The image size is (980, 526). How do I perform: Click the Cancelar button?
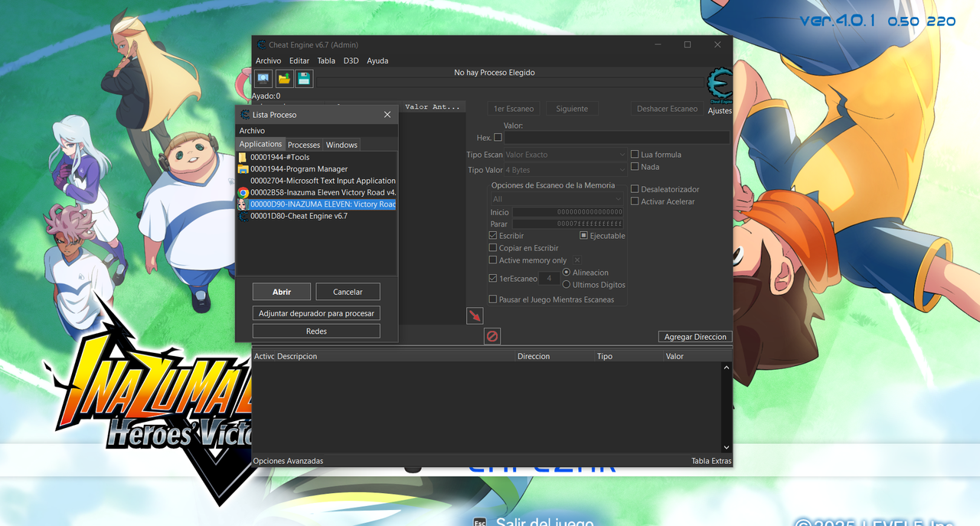348,292
